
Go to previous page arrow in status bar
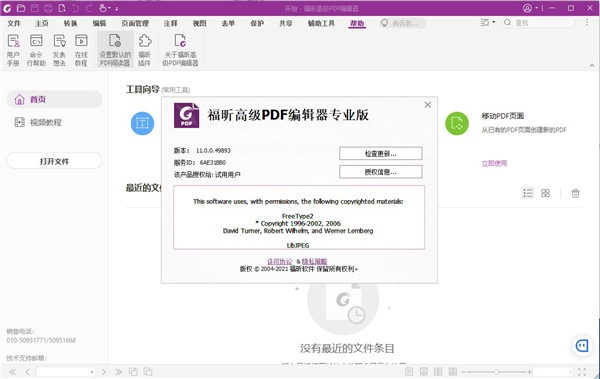27,372
